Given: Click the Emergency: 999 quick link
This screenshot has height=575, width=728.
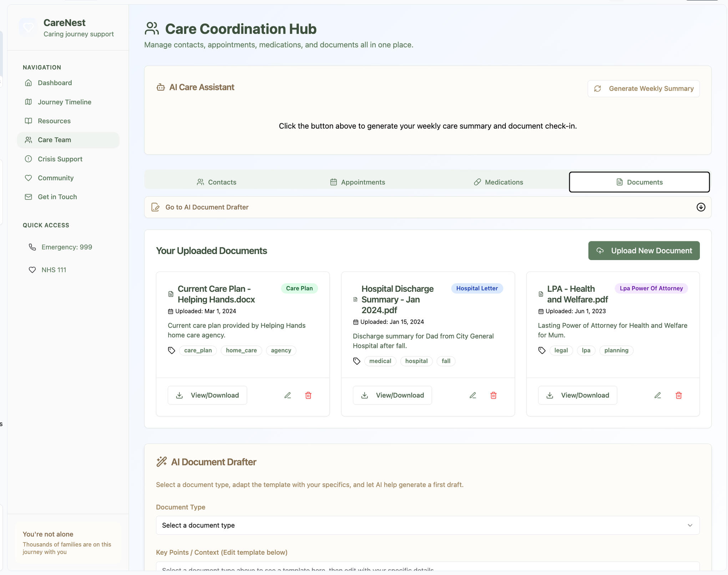Looking at the screenshot, I should point(66,247).
